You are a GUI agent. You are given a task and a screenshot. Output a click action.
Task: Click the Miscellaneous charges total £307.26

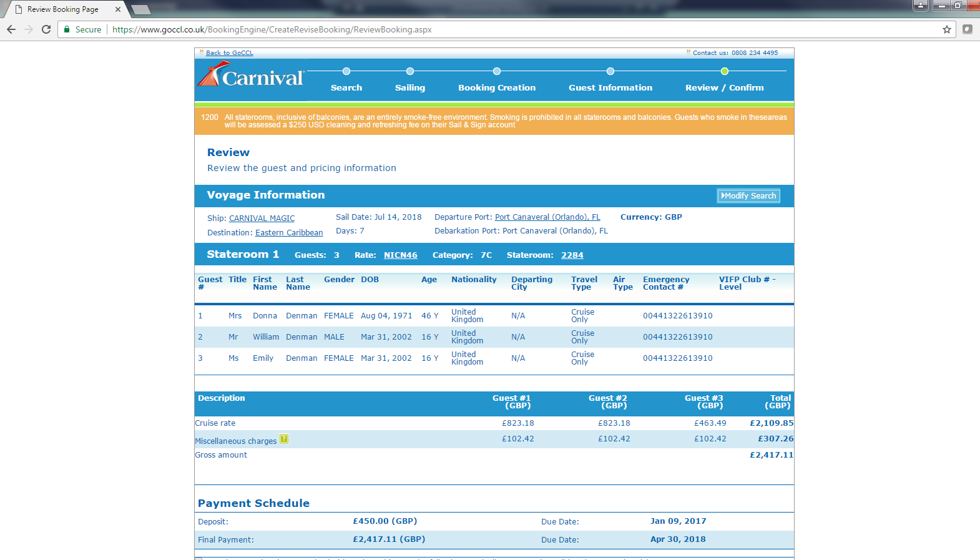pyautogui.click(x=776, y=439)
